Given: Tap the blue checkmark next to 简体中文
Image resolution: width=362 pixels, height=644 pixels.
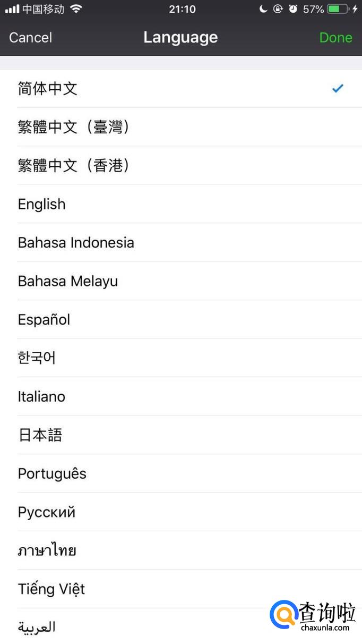Looking at the screenshot, I should [x=338, y=89].
